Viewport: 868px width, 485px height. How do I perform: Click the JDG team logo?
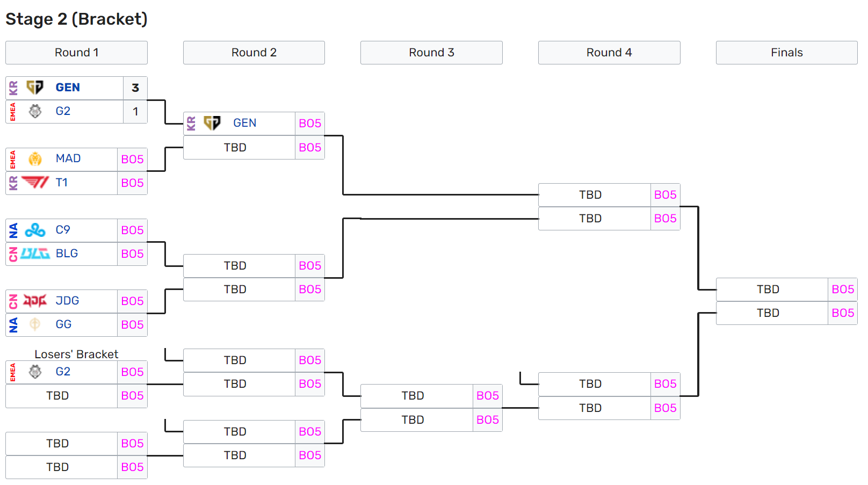click(35, 301)
